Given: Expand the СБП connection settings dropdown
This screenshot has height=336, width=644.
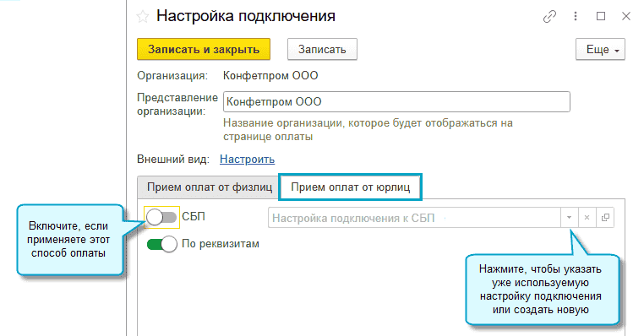Looking at the screenshot, I should [570, 218].
